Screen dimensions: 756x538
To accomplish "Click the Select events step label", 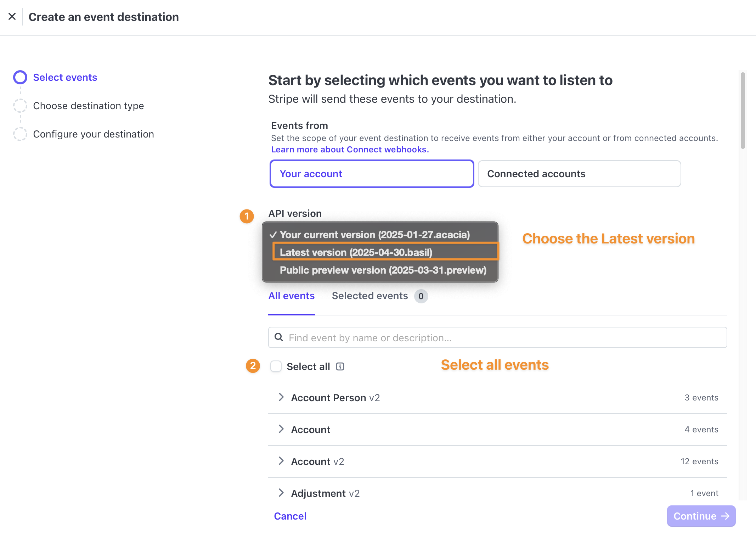I will (x=65, y=77).
